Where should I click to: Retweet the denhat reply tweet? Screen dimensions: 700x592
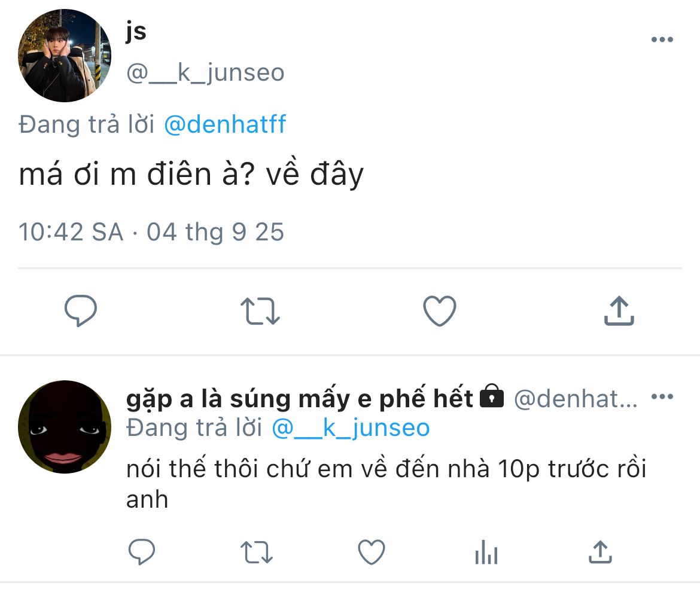(x=257, y=551)
